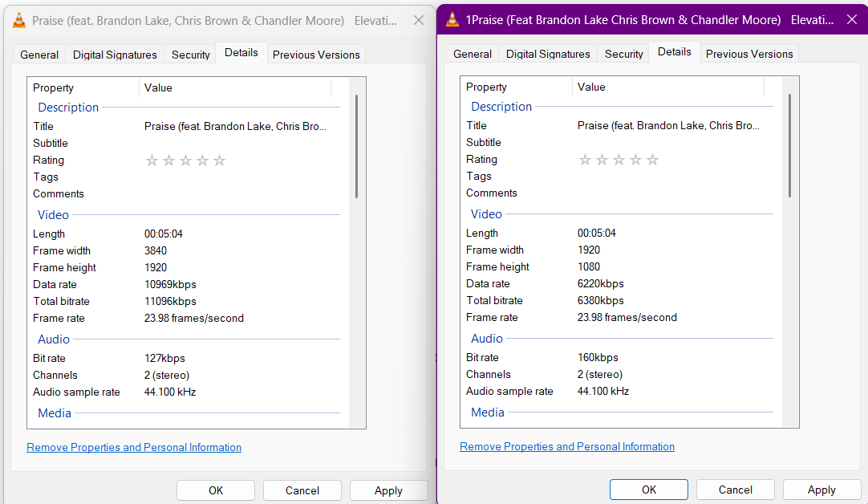Click Remove Properties and Personal Information link on left
This screenshot has height=504, width=868.
click(x=134, y=447)
